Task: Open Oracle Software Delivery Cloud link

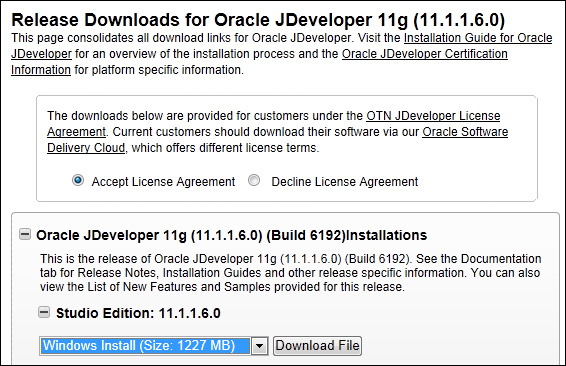Action: coord(465,131)
